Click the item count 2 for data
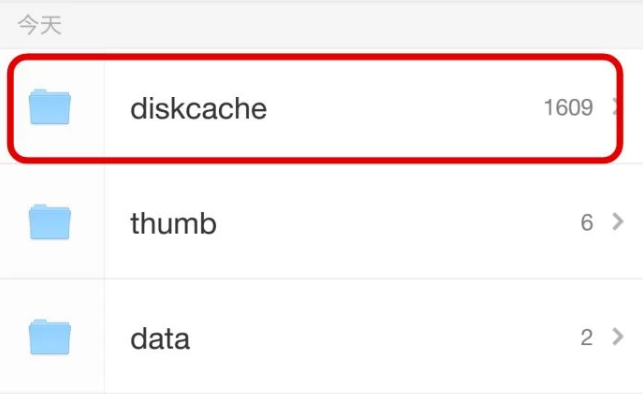The width and height of the screenshot is (643, 394). coord(587,337)
